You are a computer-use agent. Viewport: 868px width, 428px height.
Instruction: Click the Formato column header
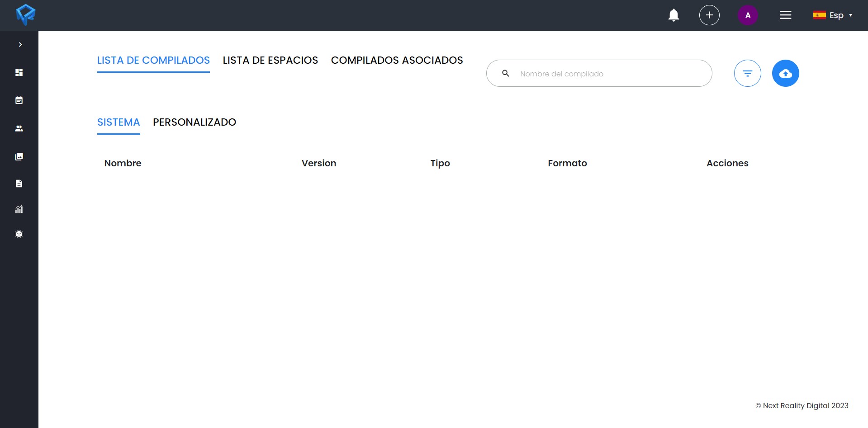[567, 163]
